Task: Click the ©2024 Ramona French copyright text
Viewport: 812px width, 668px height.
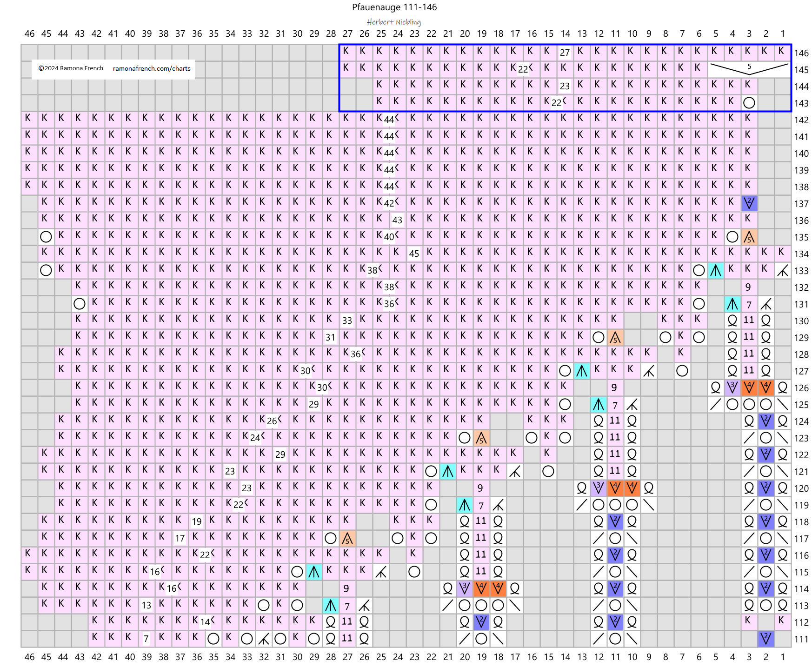Action: coord(71,68)
